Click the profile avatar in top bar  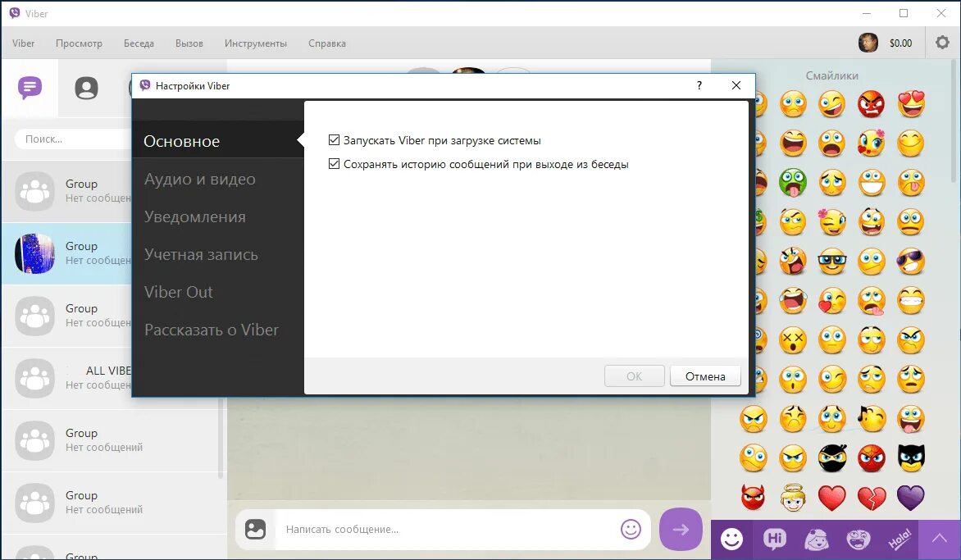pos(868,43)
